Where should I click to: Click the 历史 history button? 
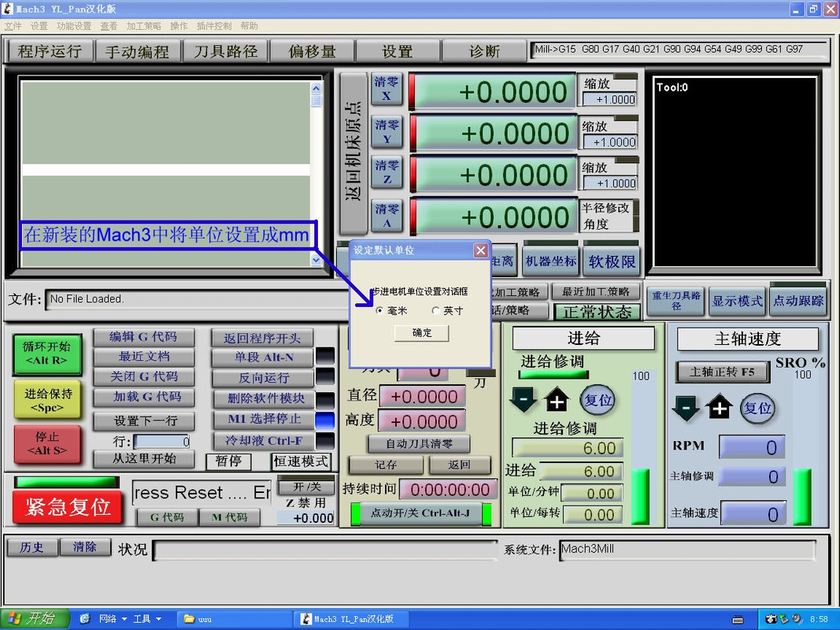pos(31,547)
